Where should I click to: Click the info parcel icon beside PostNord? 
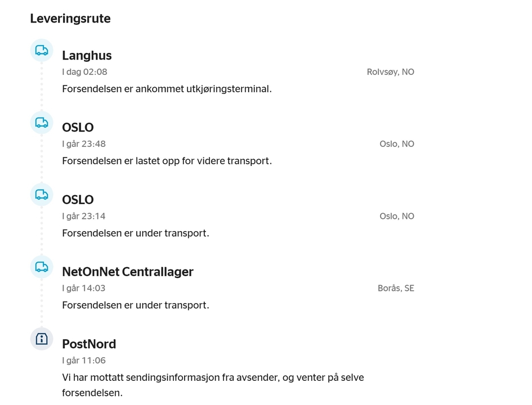42,339
